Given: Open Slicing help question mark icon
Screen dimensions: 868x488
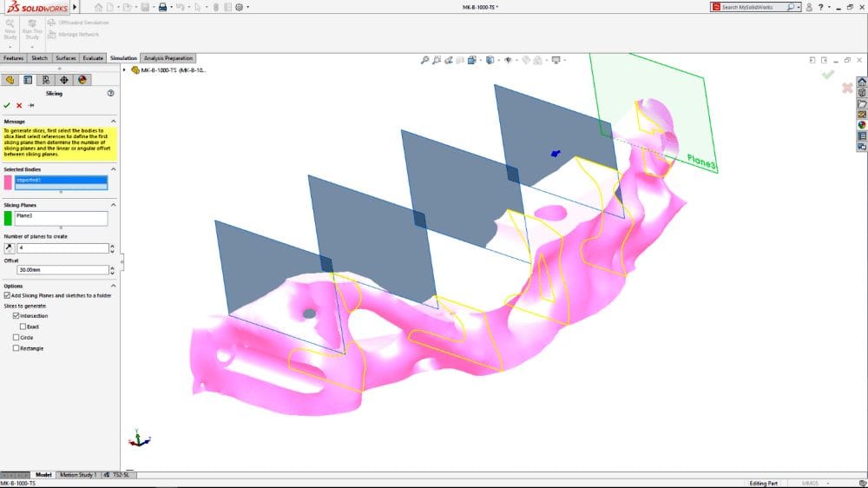Looking at the screenshot, I should (110, 93).
